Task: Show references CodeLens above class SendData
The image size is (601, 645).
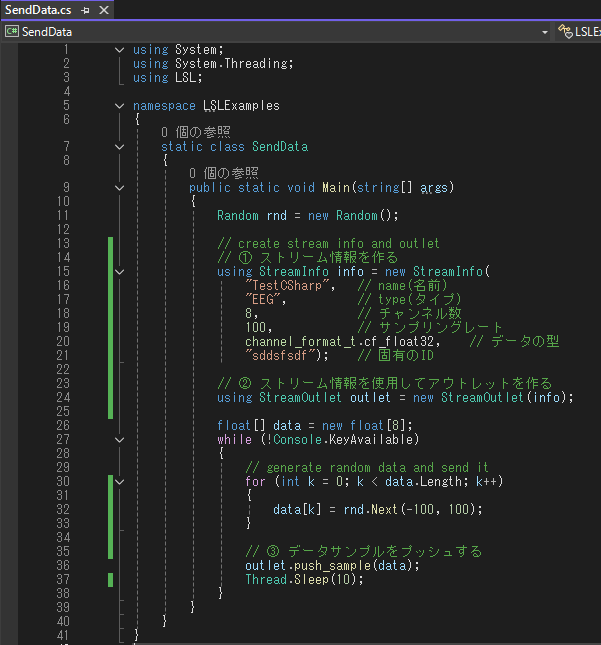Action: pos(196,132)
